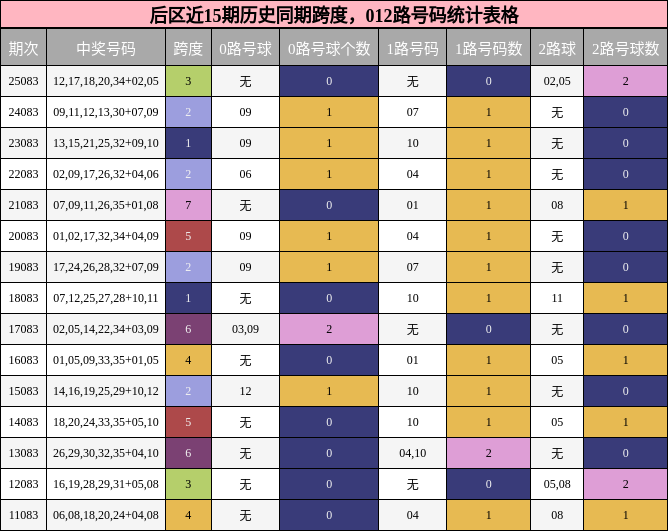Click 1路号码 cell 04 in row 11083
This screenshot has height=531, width=668.
point(412,515)
